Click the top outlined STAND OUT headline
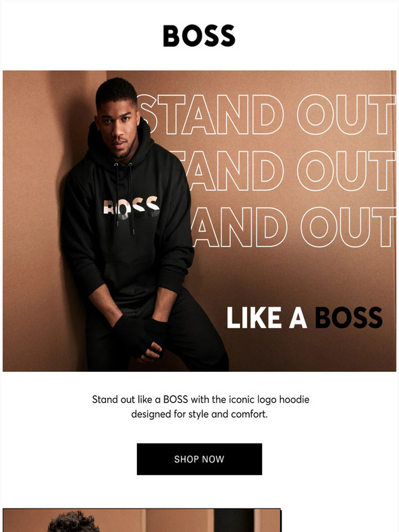The width and height of the screenshot is (399, 532). 266,114
